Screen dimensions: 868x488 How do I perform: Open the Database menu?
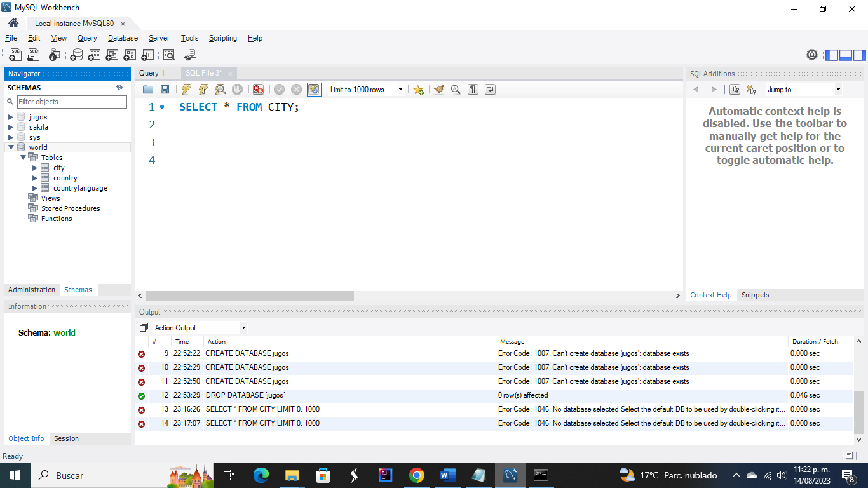point(123,38)
